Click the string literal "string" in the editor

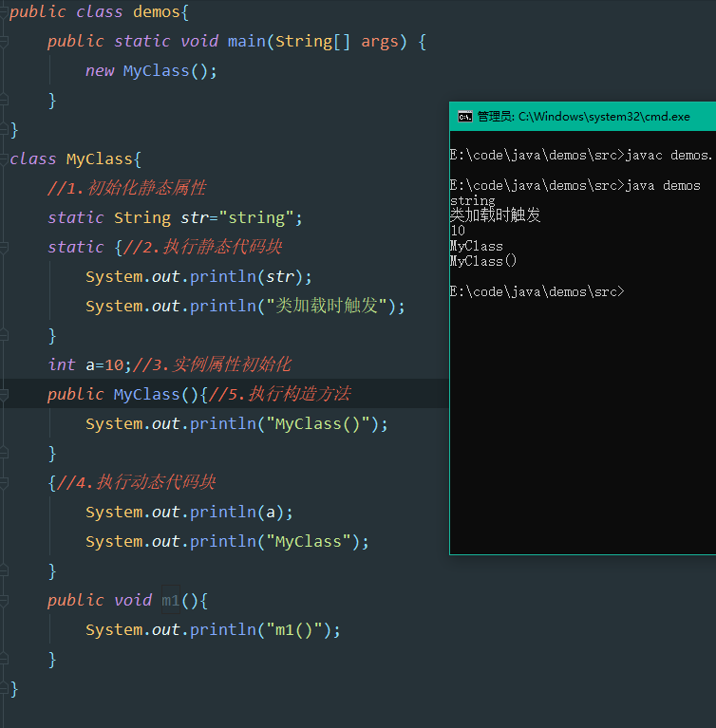256,218
